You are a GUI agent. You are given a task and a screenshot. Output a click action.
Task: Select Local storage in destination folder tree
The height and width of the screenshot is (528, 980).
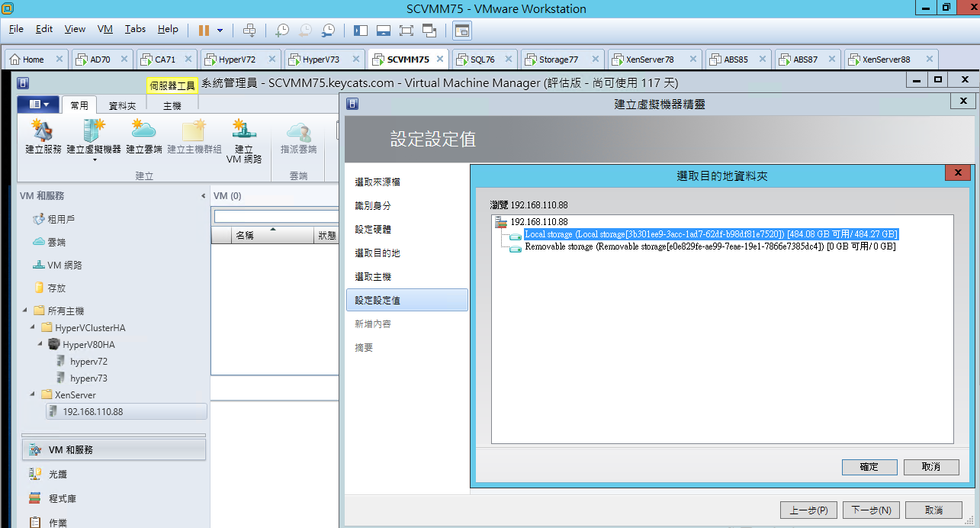(711, 233)
